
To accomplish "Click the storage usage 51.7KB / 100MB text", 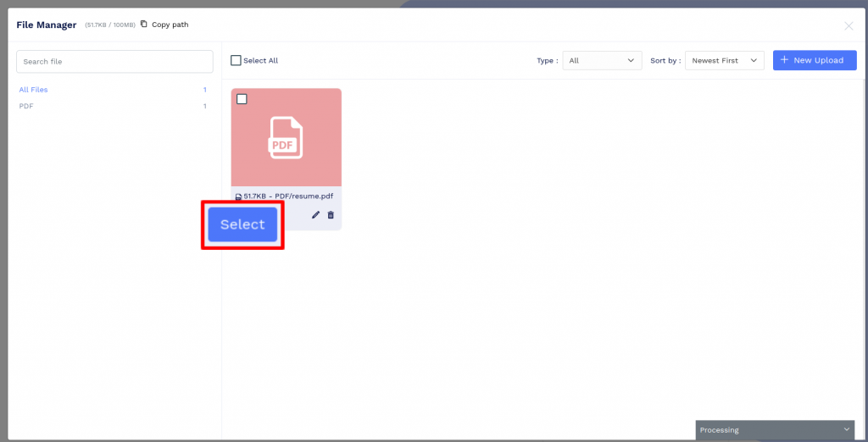I will (110, 25).
